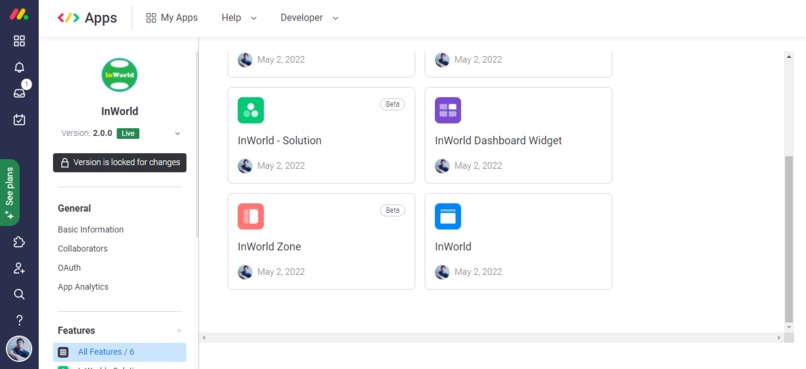This screenshot has height=369, width=806.
Task: Click the General section heading
Action: pos(75,208)
